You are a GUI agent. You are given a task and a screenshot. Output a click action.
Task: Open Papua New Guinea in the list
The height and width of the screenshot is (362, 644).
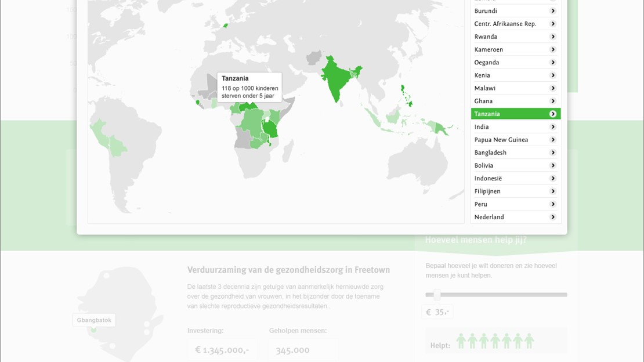tap(501, 140)
